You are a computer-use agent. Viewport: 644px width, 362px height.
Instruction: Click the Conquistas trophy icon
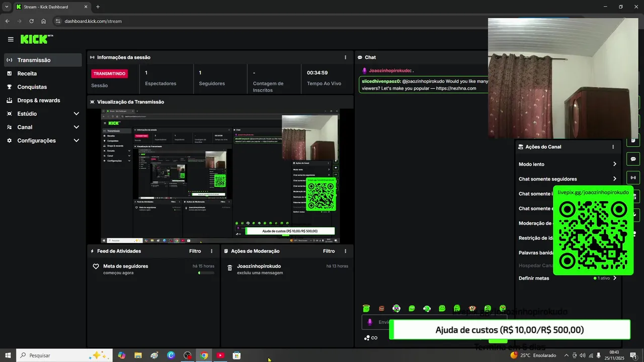[9, 87]
